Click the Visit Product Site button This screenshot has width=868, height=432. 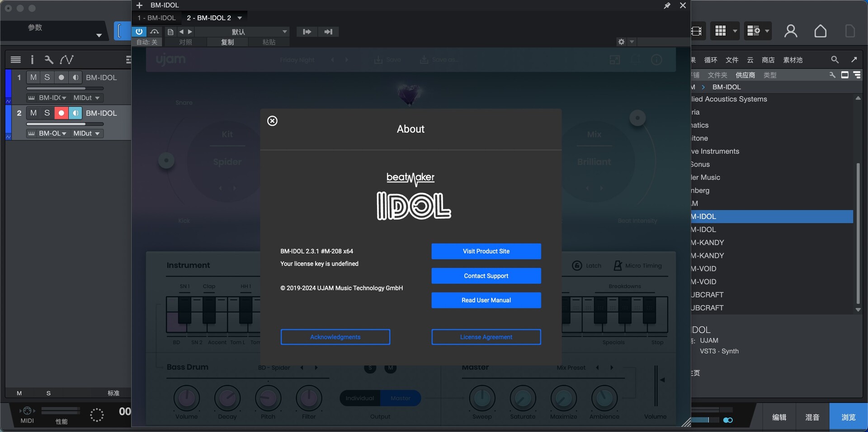point(486,252)
